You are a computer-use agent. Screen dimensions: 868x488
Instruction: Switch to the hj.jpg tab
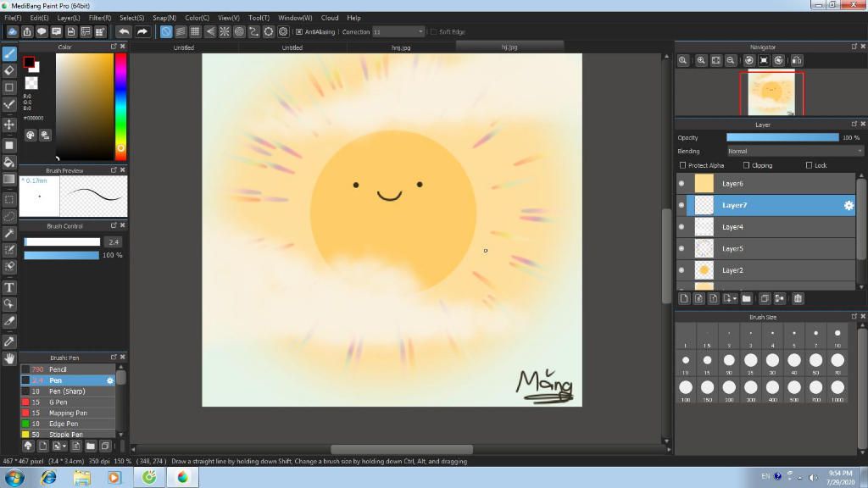coord(509,47)
